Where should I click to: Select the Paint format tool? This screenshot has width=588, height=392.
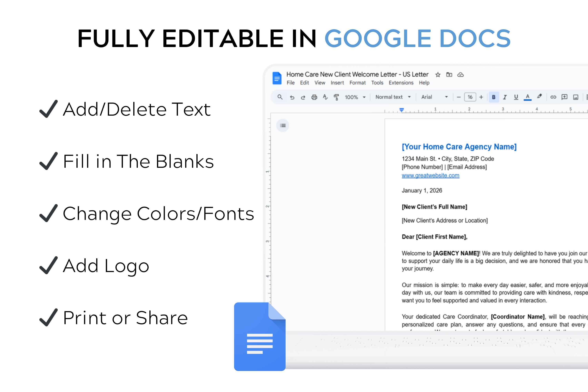[337, 97]
